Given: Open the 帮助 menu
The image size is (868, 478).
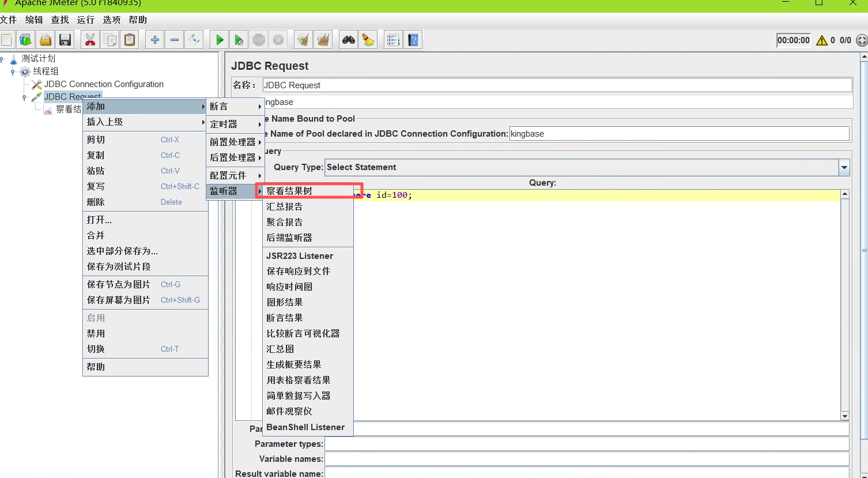Looking at the screenshot, I should click(x=138, y=20).
